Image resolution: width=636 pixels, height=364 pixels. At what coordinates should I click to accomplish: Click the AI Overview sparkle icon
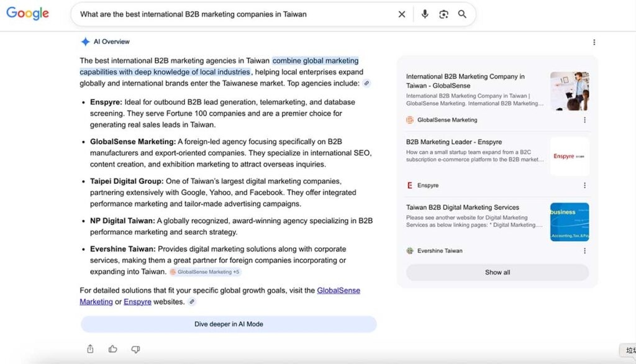(85, 42)
